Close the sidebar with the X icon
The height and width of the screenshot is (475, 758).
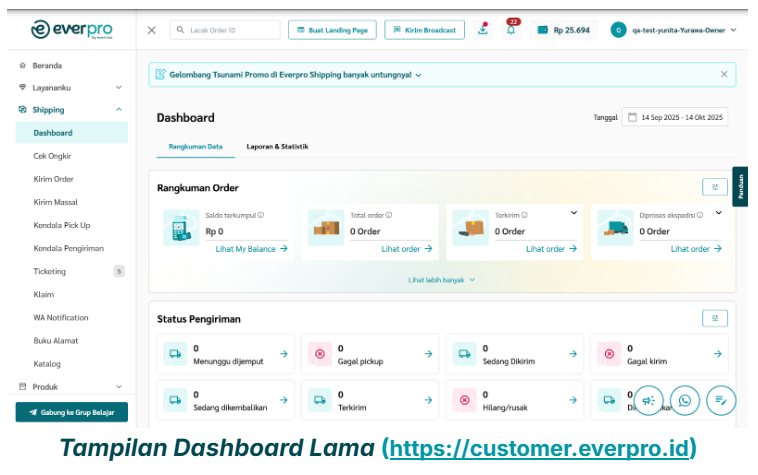[151, 30]
